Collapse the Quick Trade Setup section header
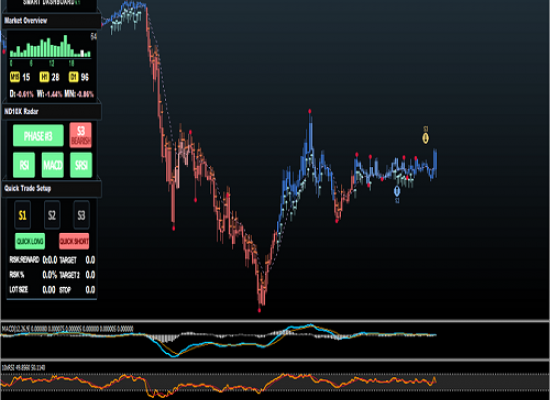This screenshot has width=550, height=400. 52,189
